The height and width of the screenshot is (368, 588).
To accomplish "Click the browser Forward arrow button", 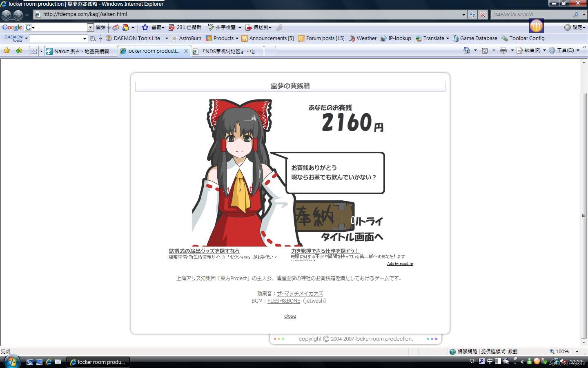I will click(18, 15).
